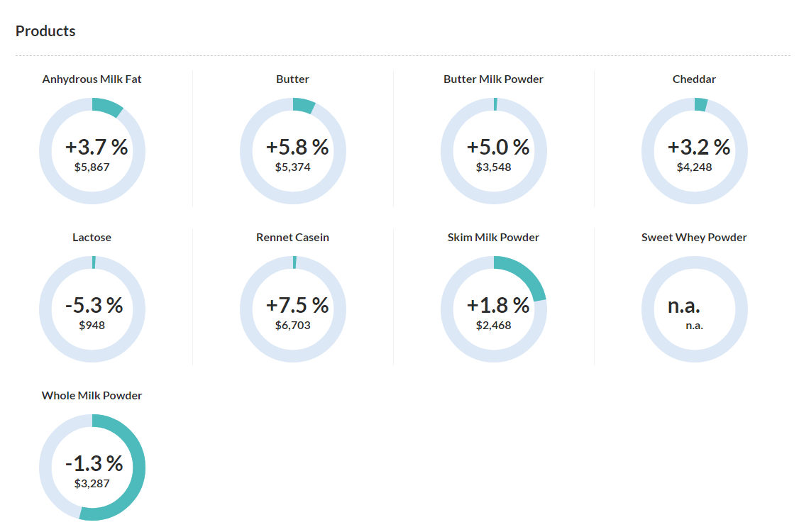Select the Lactose product title
The height and width of the screenshot is (532, 799).
click(92, 238)
